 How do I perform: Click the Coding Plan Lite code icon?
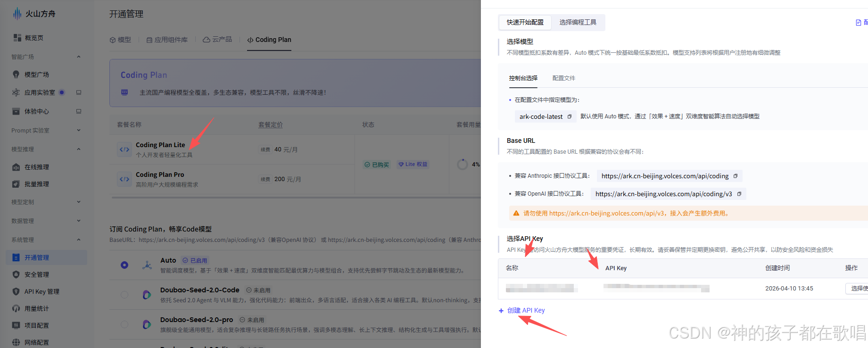(x=124, y=149)
